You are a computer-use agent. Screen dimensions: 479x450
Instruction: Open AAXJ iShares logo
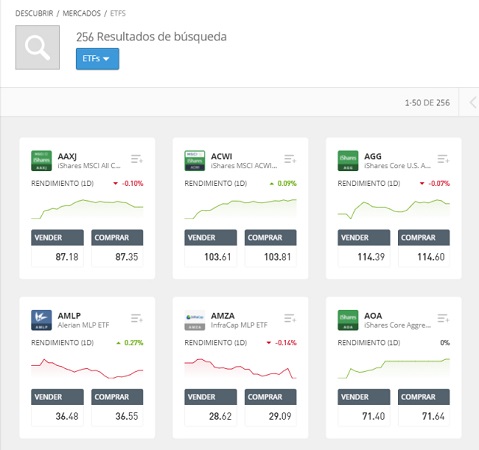point(41,161)
